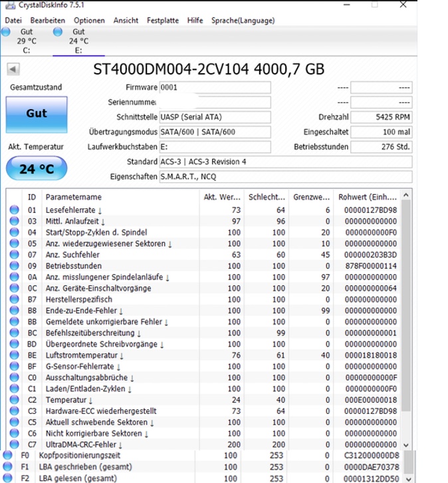Image resolution: width=448 pixels, height=483 pixels.
Task: Click the Standard field ACS-3
Action: [286, 162]
